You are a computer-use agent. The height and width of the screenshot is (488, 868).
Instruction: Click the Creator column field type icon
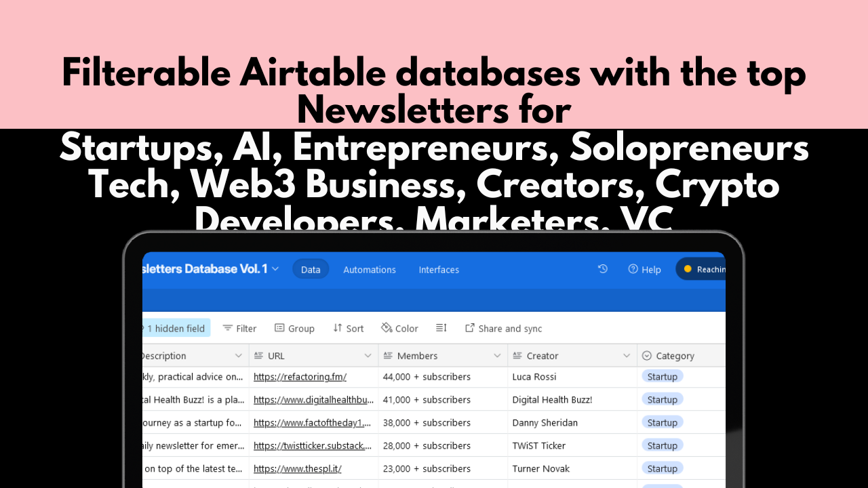(x=518, y=356)
